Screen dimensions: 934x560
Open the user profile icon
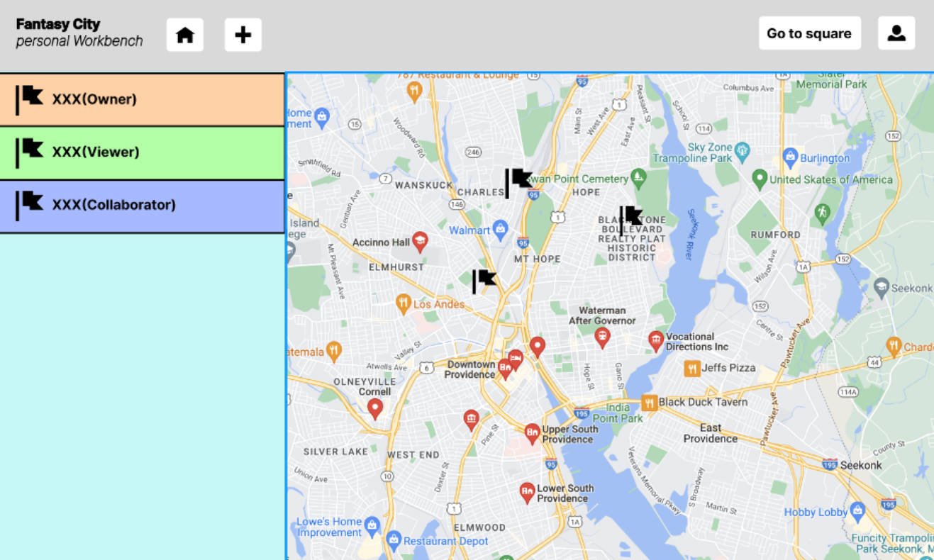click(x=896, y=33)
